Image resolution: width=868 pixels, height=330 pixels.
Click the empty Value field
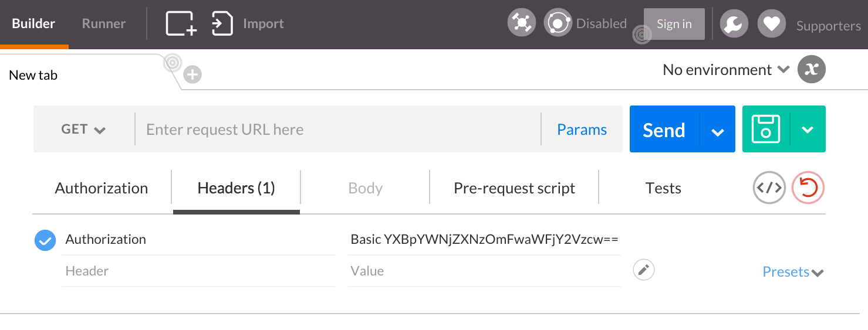pos(484,271)
